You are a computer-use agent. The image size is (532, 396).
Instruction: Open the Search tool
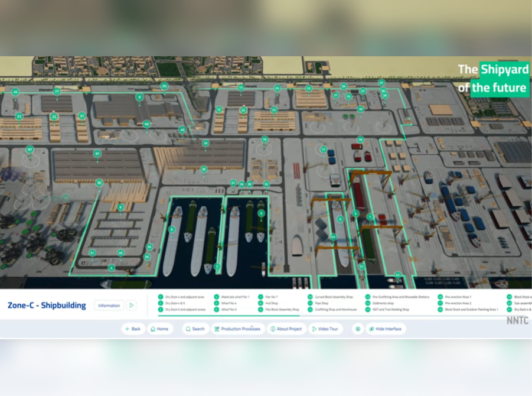pyautogui.click(x=195, y=329)
